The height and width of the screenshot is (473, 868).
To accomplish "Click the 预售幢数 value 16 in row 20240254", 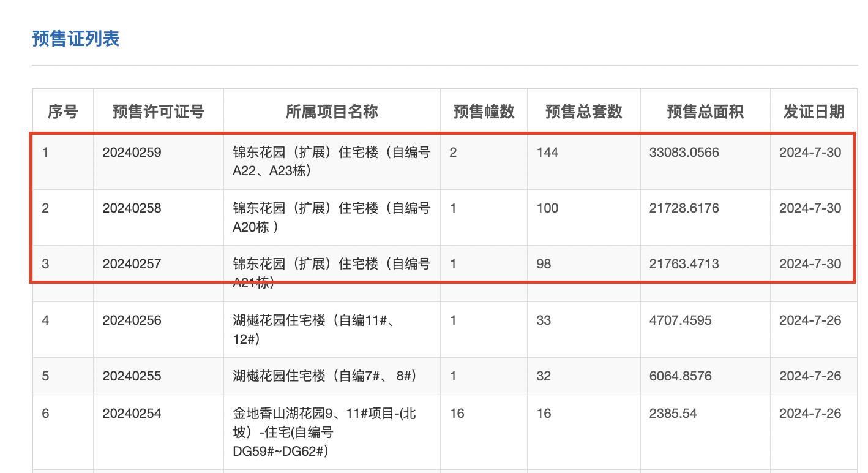I will 457,414.
